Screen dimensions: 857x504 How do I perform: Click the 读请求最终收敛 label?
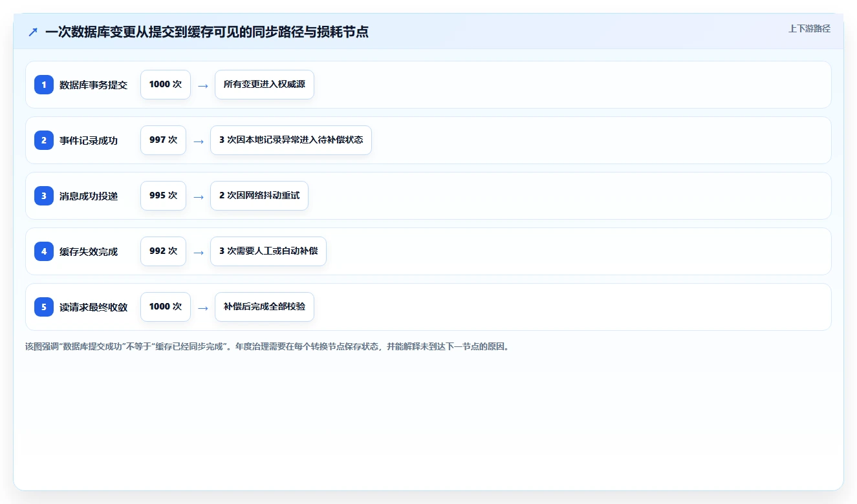point(94,307)
